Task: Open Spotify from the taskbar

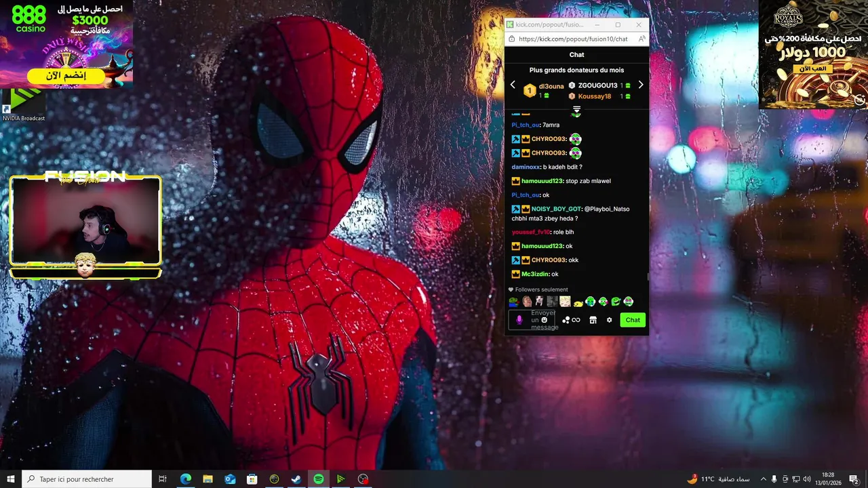Action: [x=319, y=479]
